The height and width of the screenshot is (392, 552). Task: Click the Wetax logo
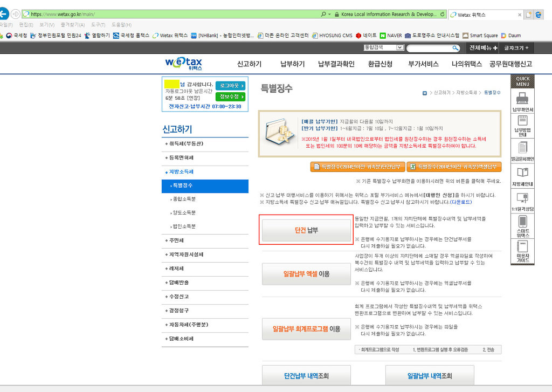coord(183,64)
